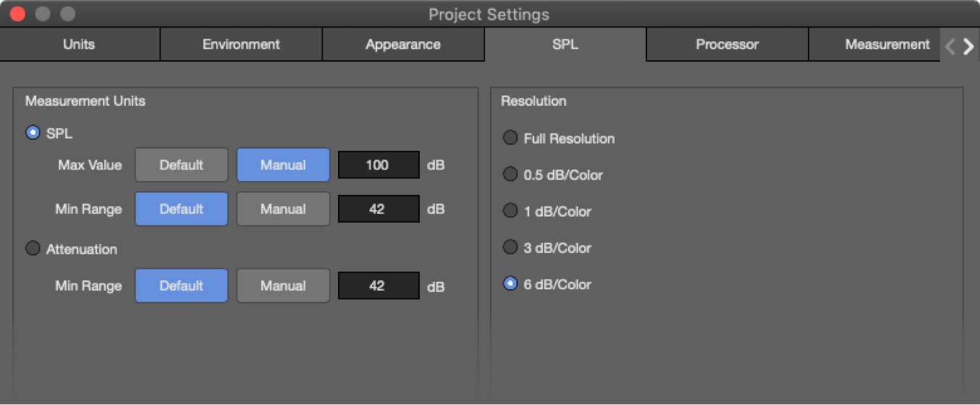Set SPL Max Value to Manual
Viewport: 980px width, 405px height.
coord(284,164)
